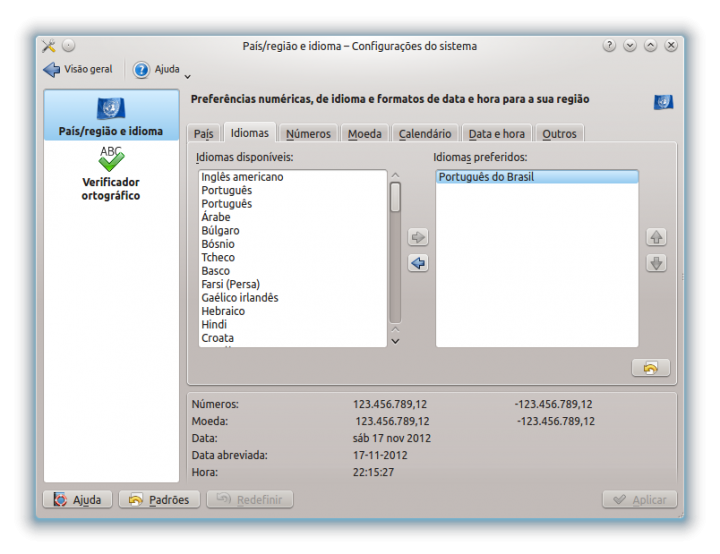
Task: Move preferred language up with the up arrow
Action: point(656,237)
